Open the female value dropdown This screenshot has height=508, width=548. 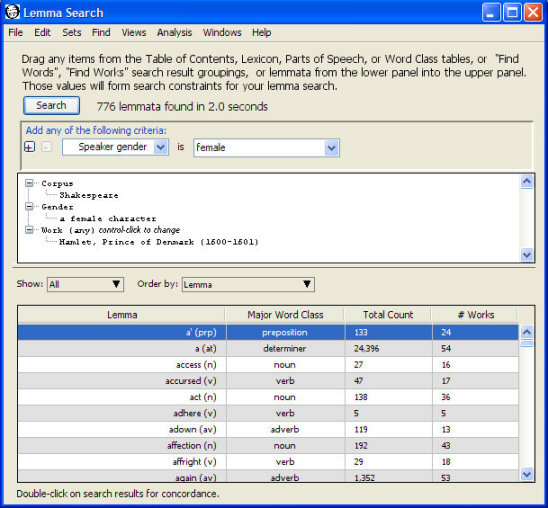[x=331, y=148]
